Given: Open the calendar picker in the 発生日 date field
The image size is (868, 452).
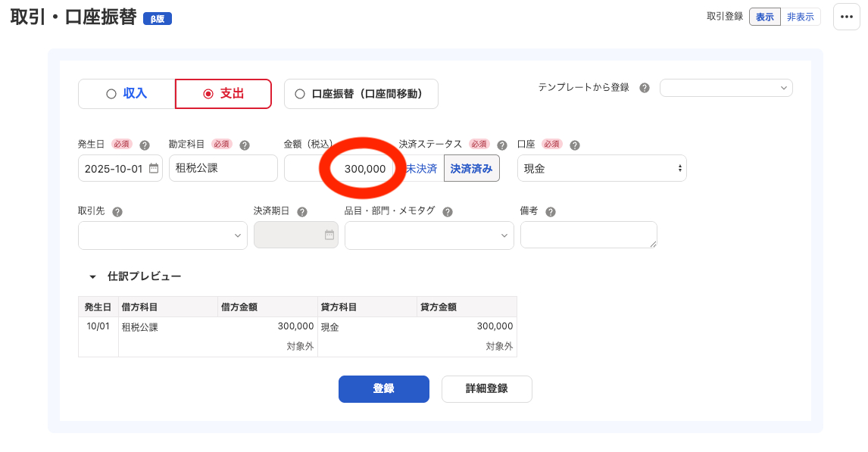Looking at the screenshot, I should click(154, 168).
